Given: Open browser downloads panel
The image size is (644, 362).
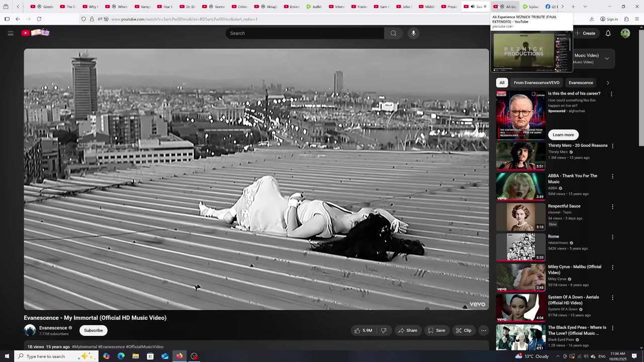Looking at the screenshot, I should (592, 19).
